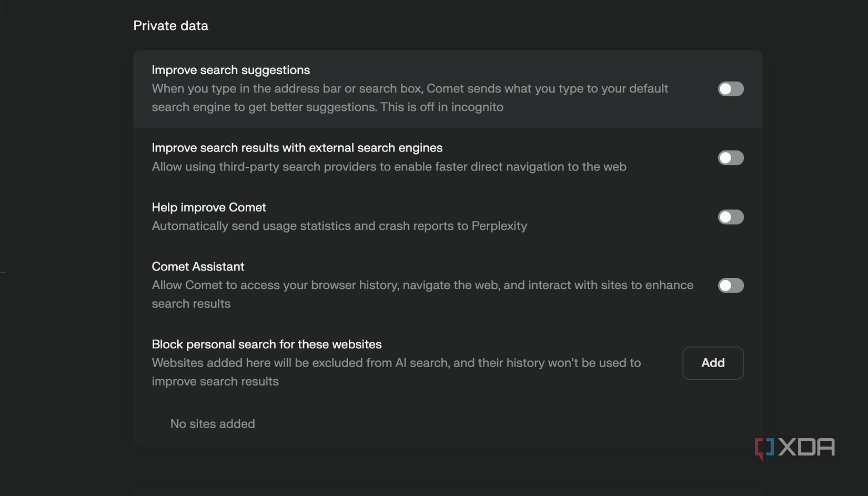Click the third-party search providers description
The height and width of the screenshot is (496, 868).
pos(389,167)
